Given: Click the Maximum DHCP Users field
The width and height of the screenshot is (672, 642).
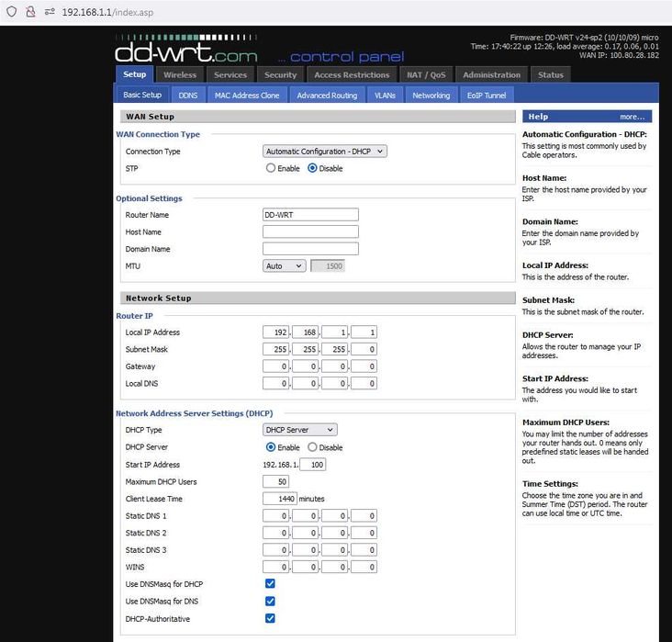Looking at the screenshot, I should pyautogui.click(x=275, y=481).
